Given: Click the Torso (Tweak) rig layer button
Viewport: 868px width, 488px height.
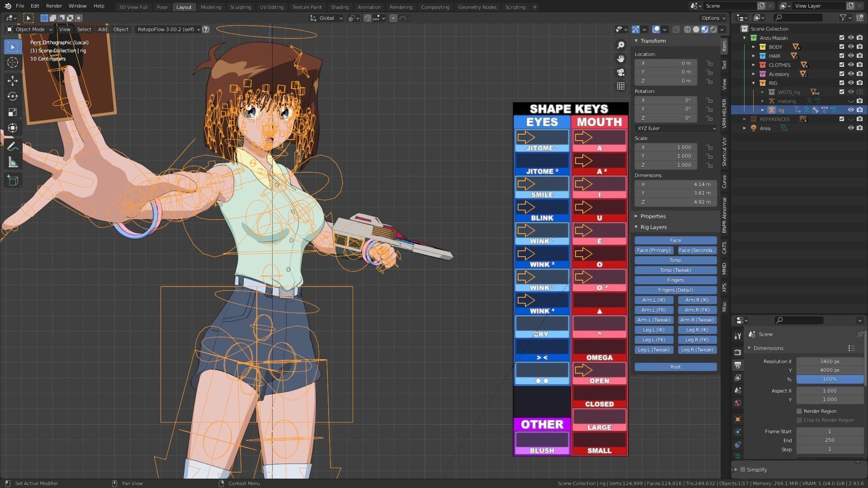Looking at the screenshot, I should coord(675,270).
